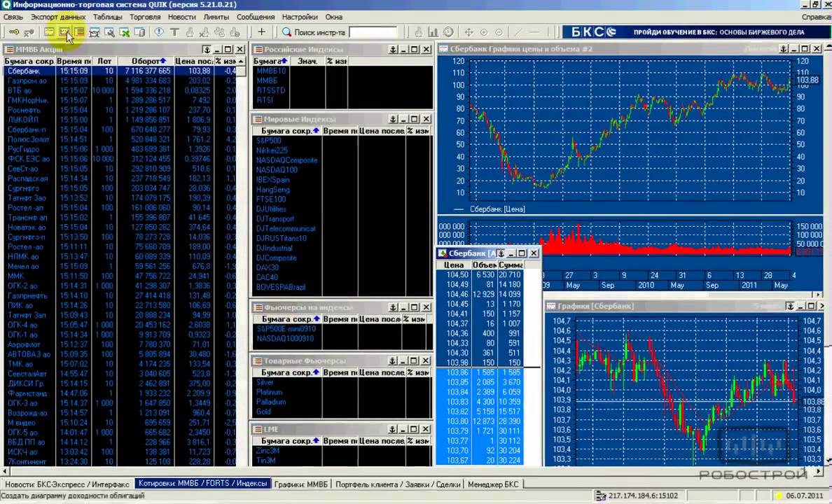Click the clock icon in toolbar
832x504 pixels.
click(448, 32)
